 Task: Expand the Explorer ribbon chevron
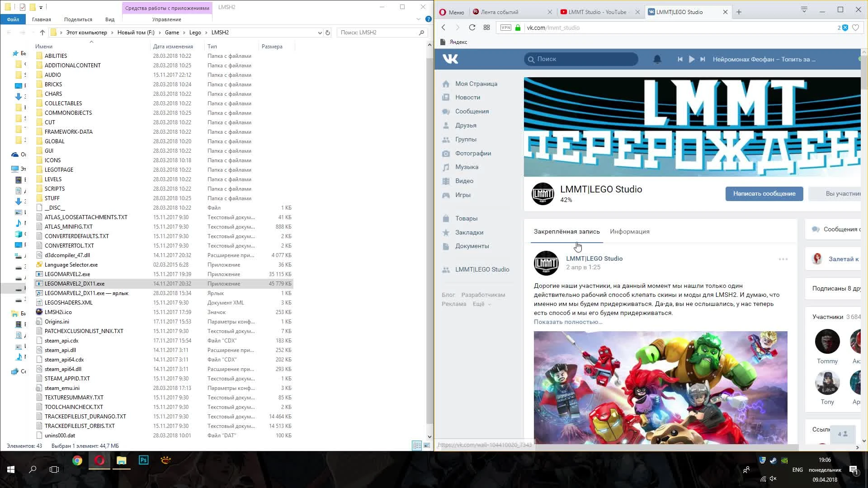click(x=418, y=19)
